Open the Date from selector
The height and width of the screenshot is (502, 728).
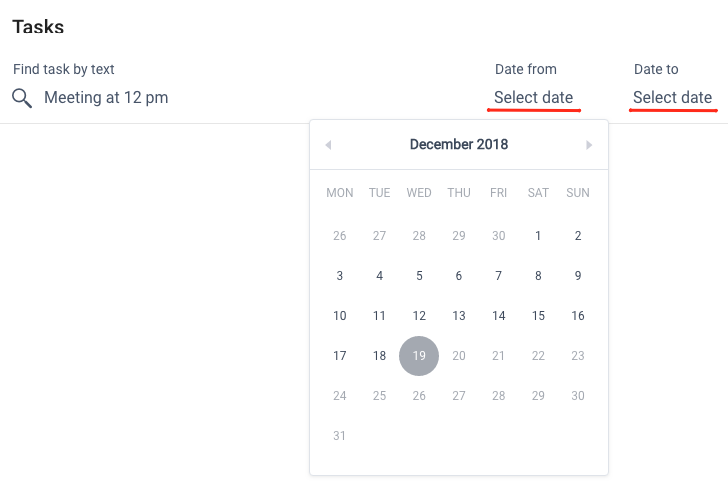point(533,98)
